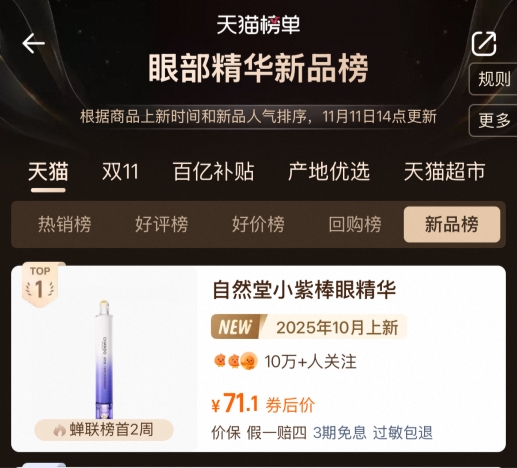Tap the ¥71.1 券后价 price
Viewport: 517px width, 468px height.
[263, 404]
